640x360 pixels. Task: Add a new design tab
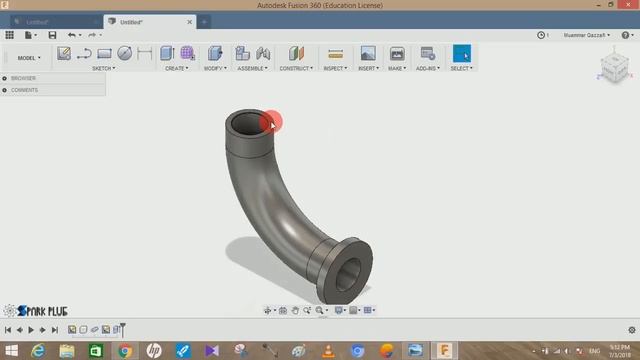(x=204, y=22)
